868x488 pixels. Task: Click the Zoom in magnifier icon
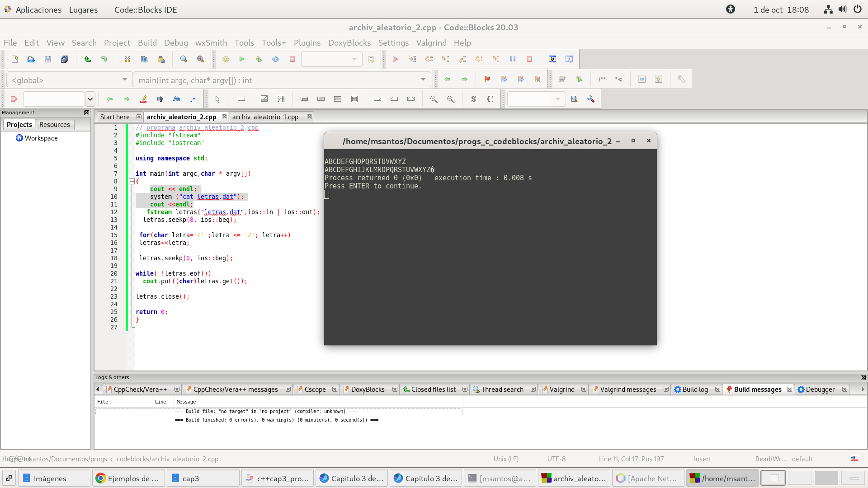click(x=434, y=99)
